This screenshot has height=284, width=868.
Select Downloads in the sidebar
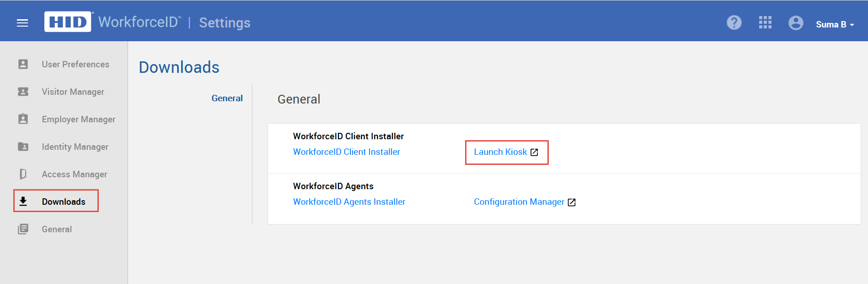pyautogui.click(x=64, y=202)
